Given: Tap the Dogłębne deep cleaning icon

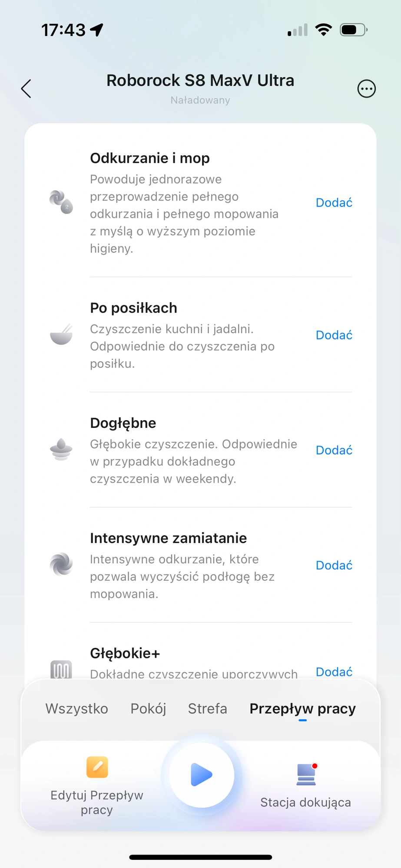Looking at the screenshot, I should click(x=61, y=449).
